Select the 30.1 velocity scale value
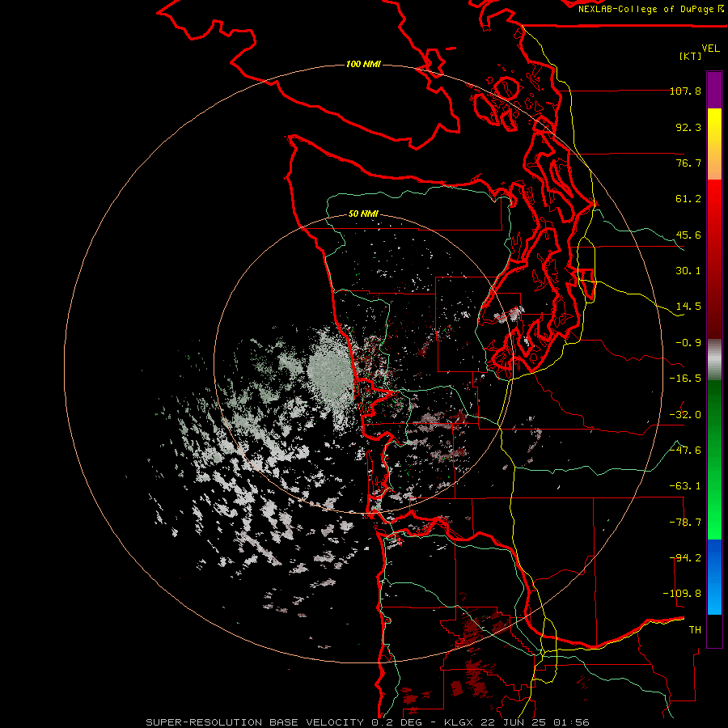Screen dimensions: 728x728 pos(688,271)
